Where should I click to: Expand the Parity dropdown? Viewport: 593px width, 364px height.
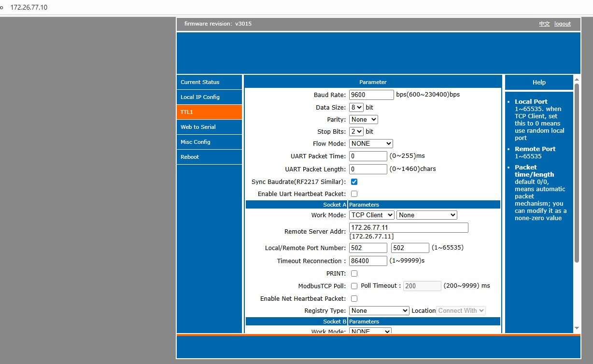coord(363,120)
